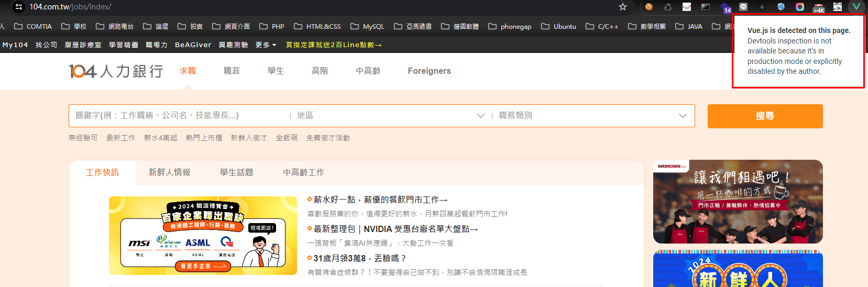Open the 履歷診療室 link
The height and width of the screenshot is (287, 868).
click(x=83, y=45)
